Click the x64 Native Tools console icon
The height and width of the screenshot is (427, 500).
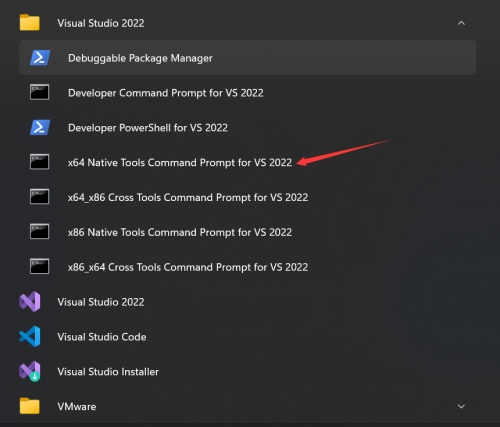click(x=39, y=162)
